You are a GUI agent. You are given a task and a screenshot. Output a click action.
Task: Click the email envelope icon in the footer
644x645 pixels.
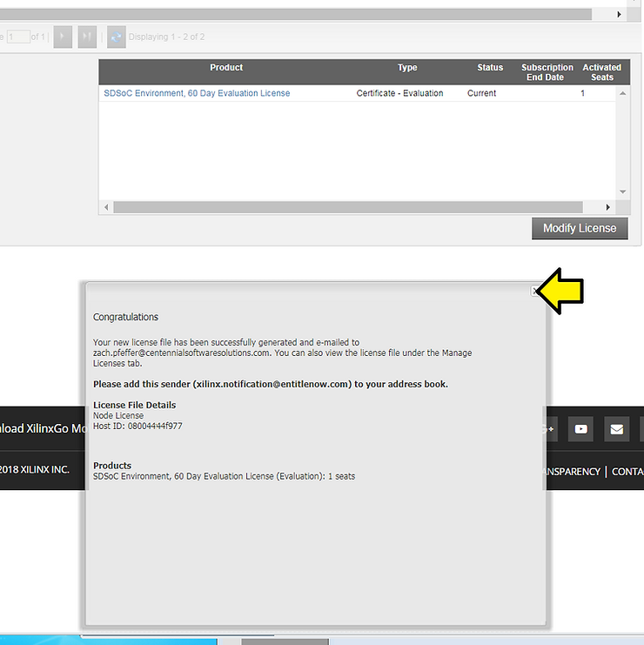coord(616,429)
